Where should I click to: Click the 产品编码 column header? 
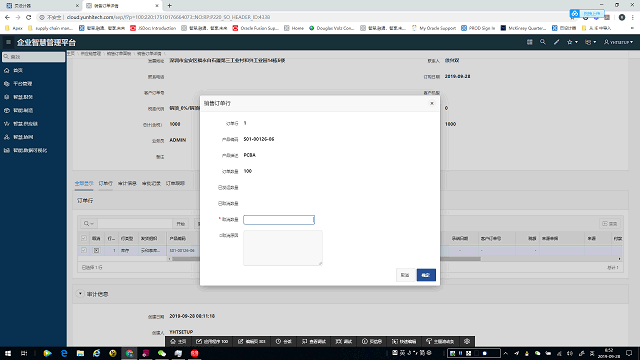[178, 238]
